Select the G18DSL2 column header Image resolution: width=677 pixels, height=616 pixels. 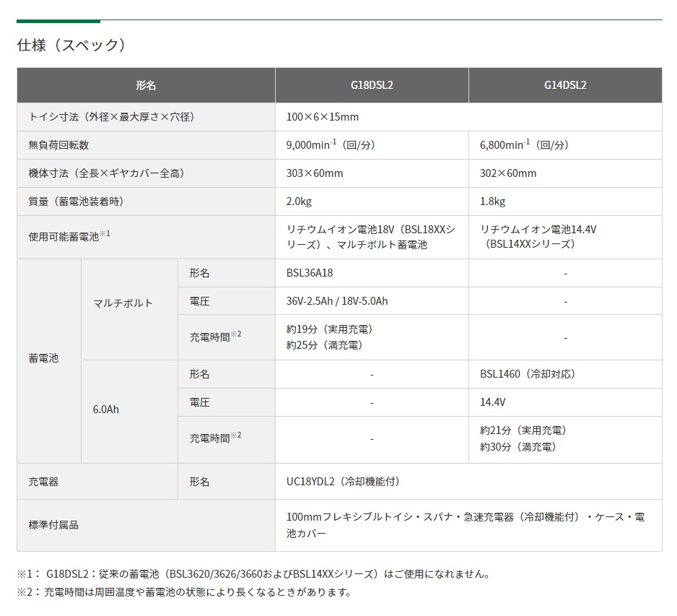pyautogui.click(x=372, y=85)
